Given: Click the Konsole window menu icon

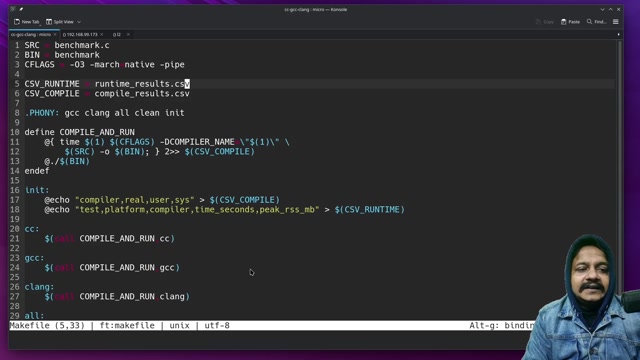Looking at the screenshot, I should (13, 9).
